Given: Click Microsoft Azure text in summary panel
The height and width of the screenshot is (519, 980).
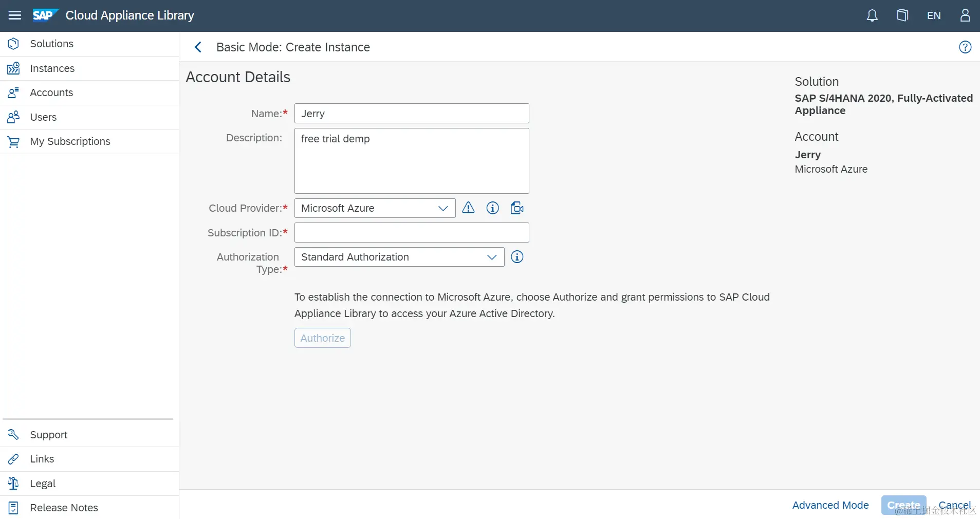Looking at the screenshot, I should point(831,169).
